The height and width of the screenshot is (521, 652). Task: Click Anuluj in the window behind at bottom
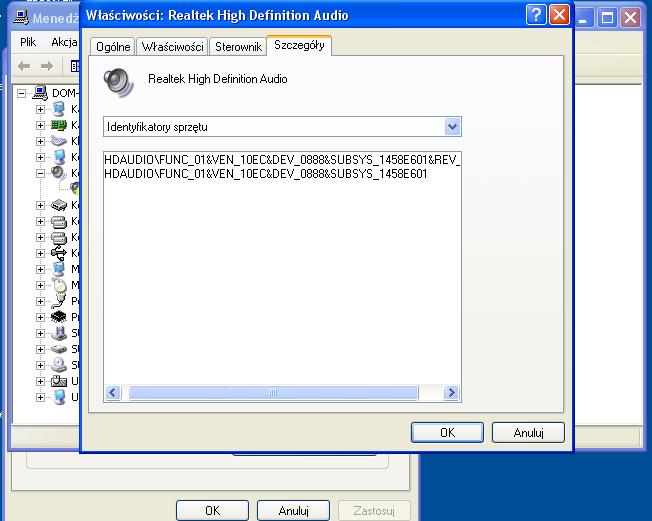coord(294,510)
